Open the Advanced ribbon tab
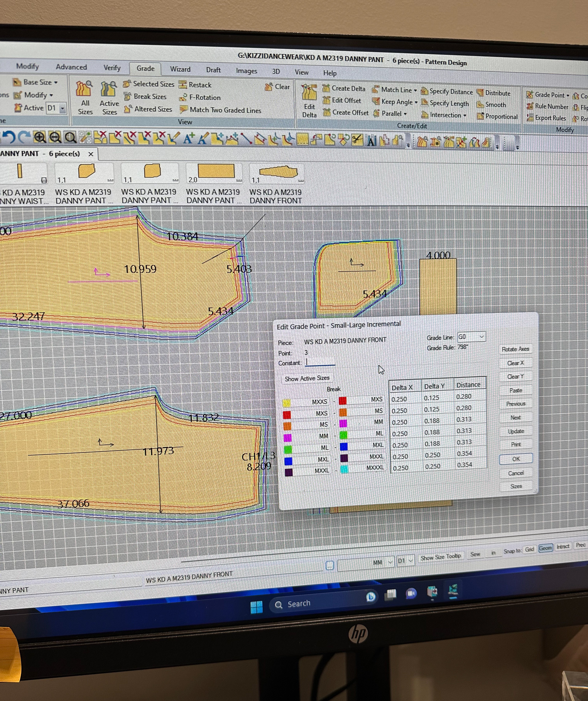This screenshot has width=588, height=701. click(71, 67)
